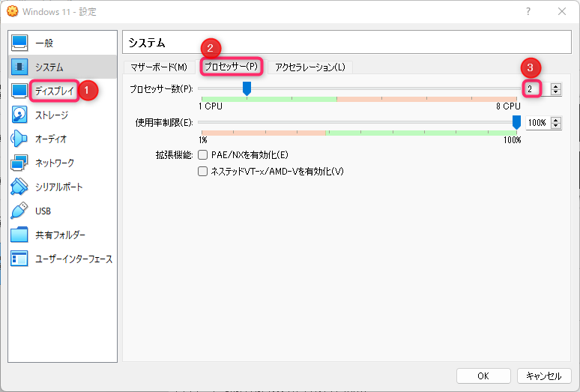Image resolution: width=580 pixels, height=392 pixels.
Task: Open ストレージ category label
Action: point(52,115)
